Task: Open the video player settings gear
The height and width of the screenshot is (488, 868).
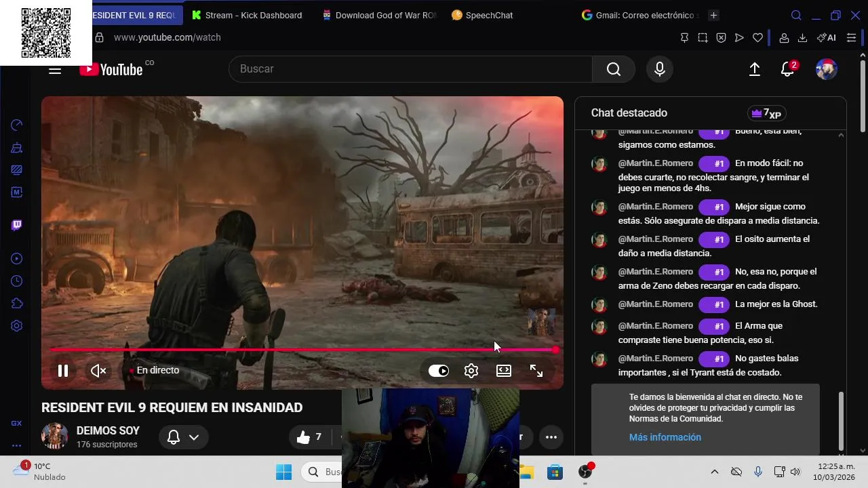Action: (471, 371)
